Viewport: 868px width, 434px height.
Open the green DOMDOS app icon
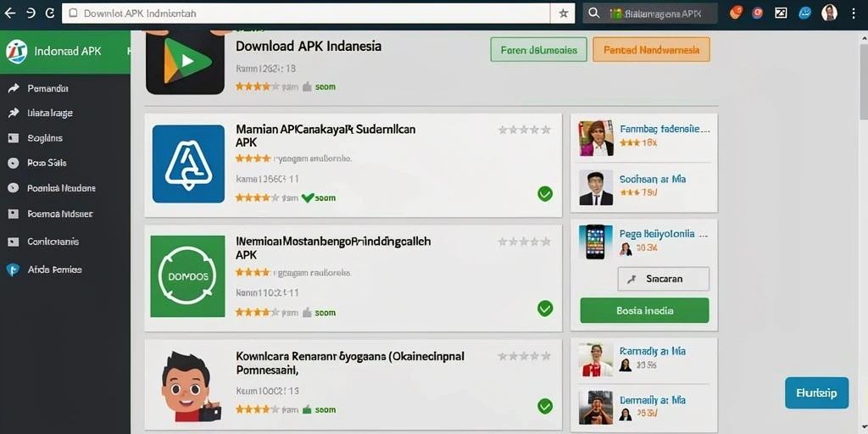click(x=187, y=276)
